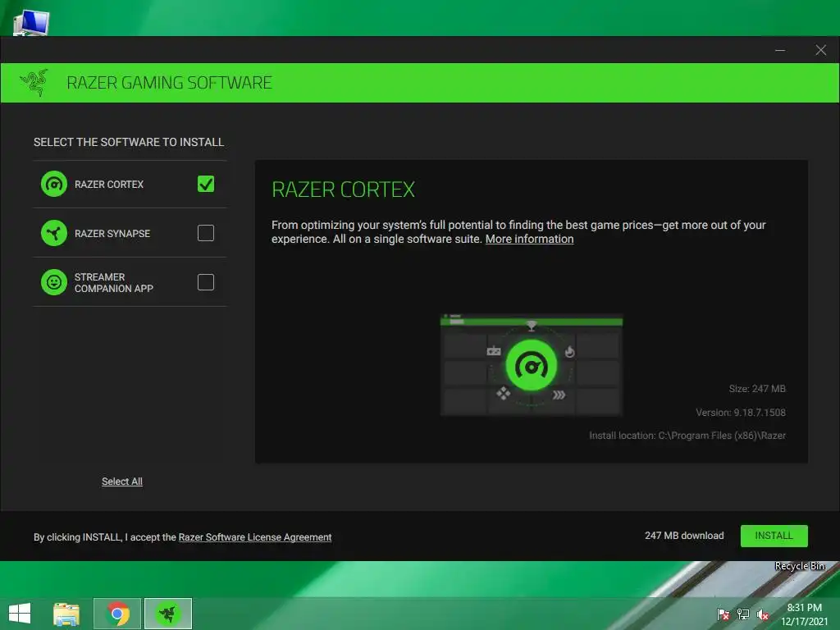840x630 pixels.
Task: Close the Razer installer window
Action: tap(820, 50)
